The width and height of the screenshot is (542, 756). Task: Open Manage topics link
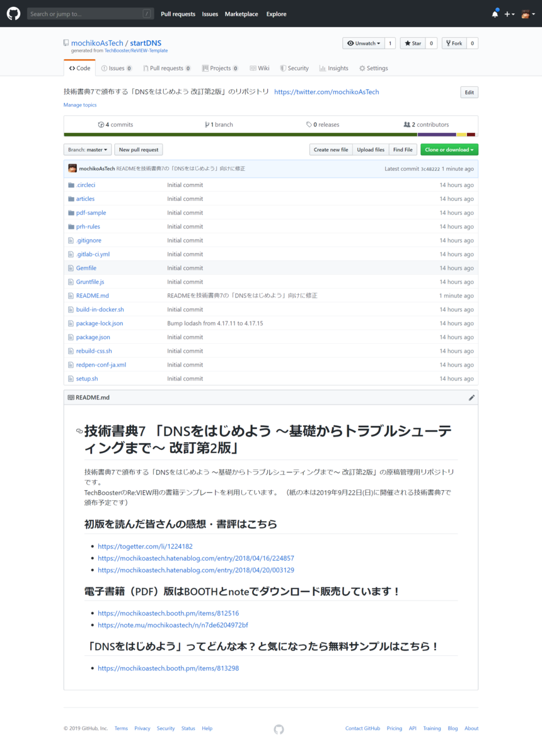[79, 105]
